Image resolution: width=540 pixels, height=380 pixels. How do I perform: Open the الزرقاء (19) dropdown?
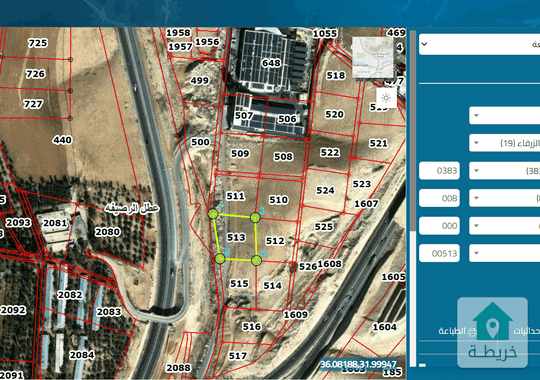505,143
